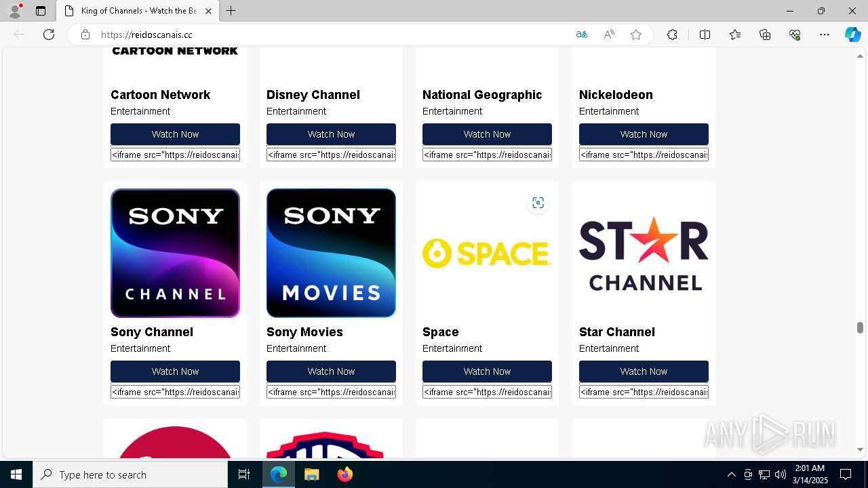
Task: Open the tab actions menu icon
Action: coord(41,11)
